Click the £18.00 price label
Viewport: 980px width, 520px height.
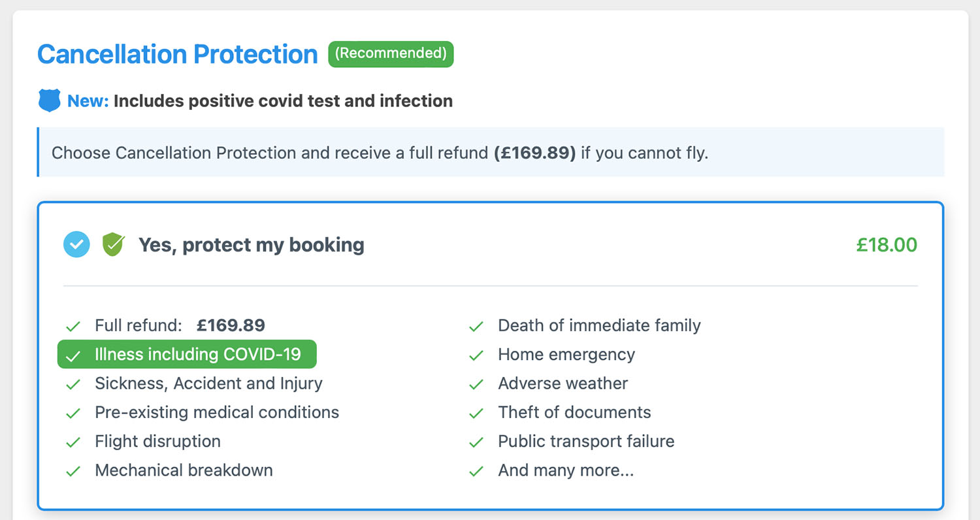[x=887, y=245]
